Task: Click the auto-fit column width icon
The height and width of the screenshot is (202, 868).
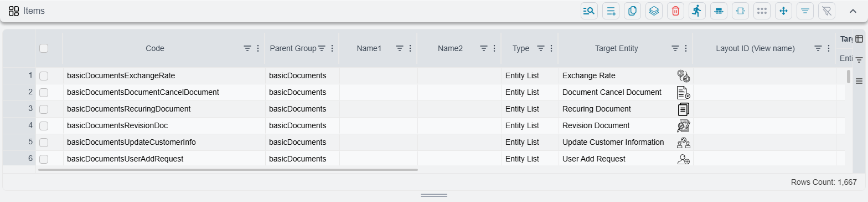Action: pos(740,11)
